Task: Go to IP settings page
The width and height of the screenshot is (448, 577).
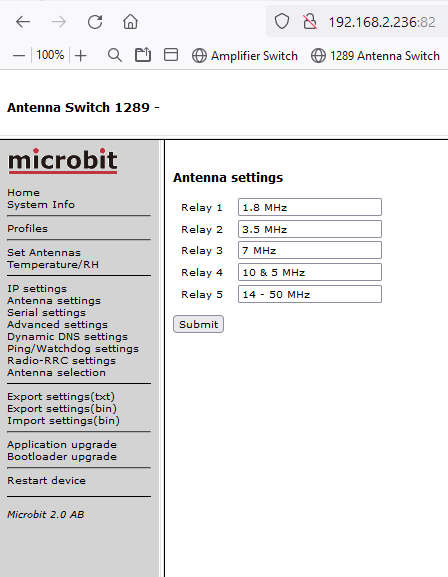Action: tap(37, 288)
